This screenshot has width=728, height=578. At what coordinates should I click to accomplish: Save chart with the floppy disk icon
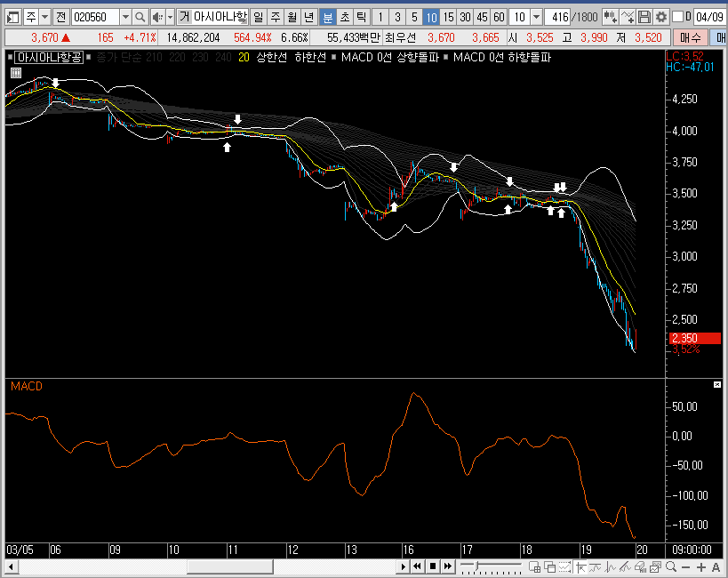(644, 18)
